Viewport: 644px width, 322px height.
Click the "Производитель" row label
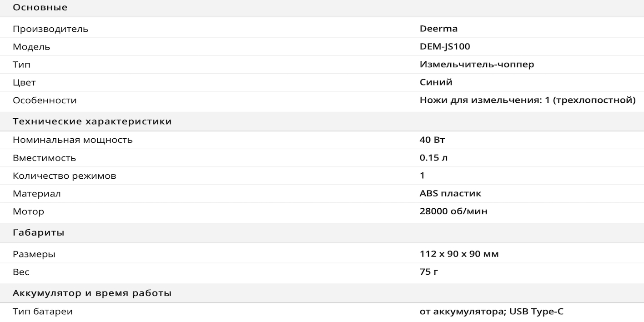[x=50, y=29]
